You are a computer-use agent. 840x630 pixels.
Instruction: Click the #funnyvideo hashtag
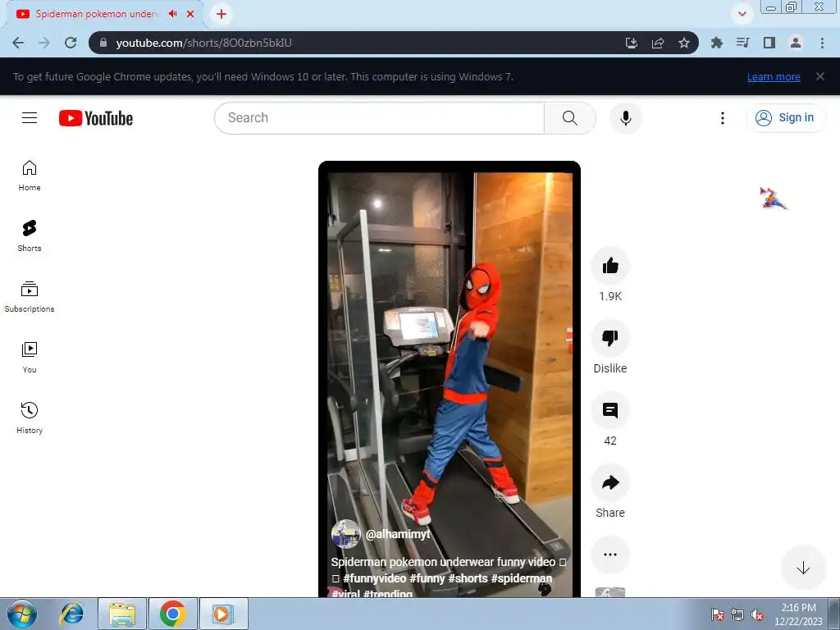click(x=374, y=578)
